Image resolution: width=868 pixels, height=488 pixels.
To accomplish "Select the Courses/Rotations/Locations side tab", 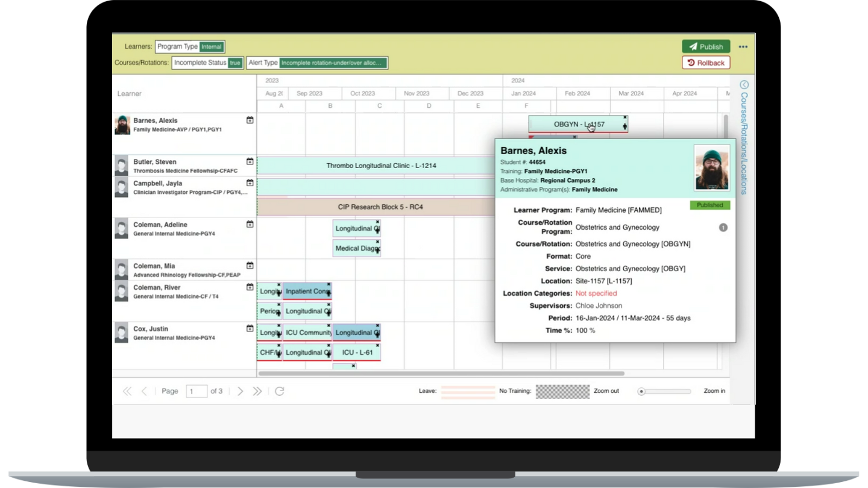I will click(x=743, y=145).
